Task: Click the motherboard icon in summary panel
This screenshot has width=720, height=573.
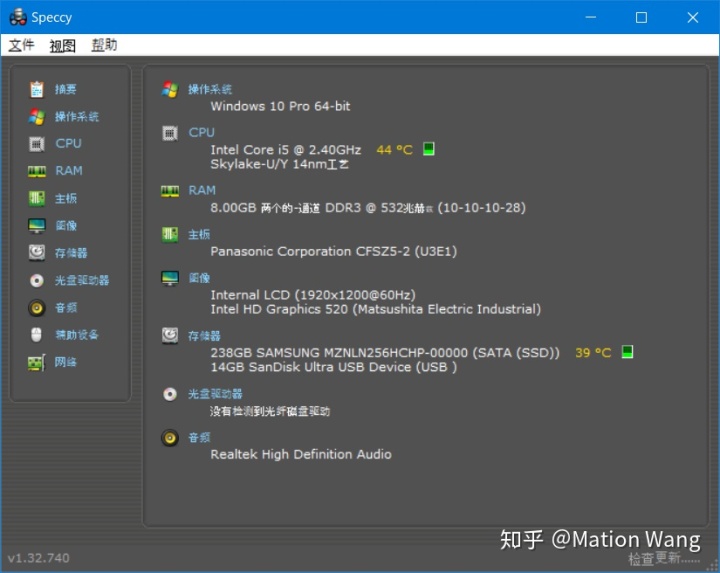Action: pos(170,235)
